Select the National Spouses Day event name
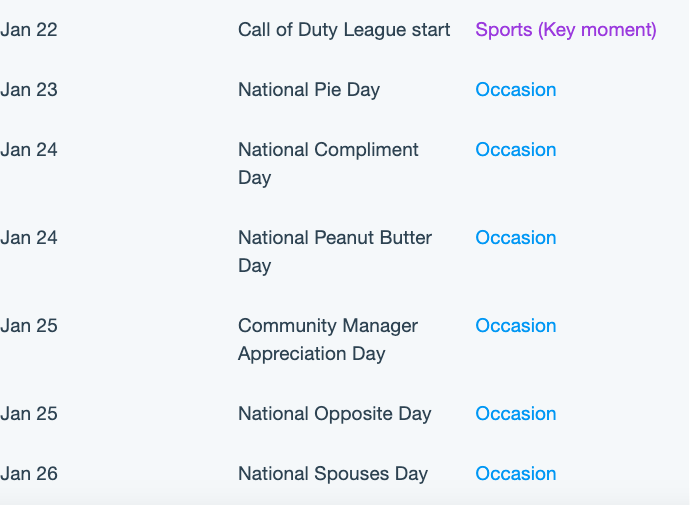This screenshot has width=690, height=505. point(333,474)
